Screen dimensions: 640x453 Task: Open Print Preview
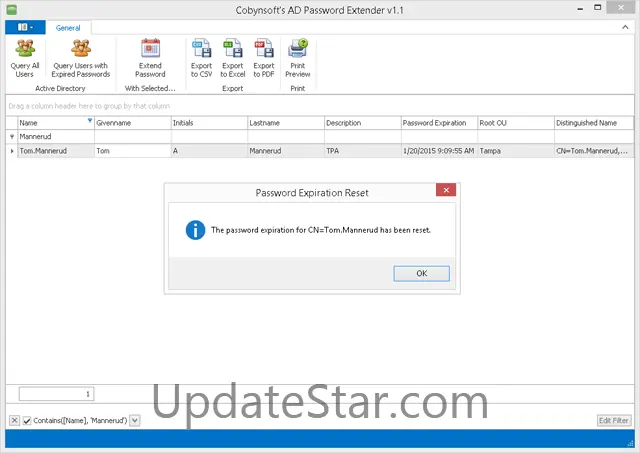[298, 58]
